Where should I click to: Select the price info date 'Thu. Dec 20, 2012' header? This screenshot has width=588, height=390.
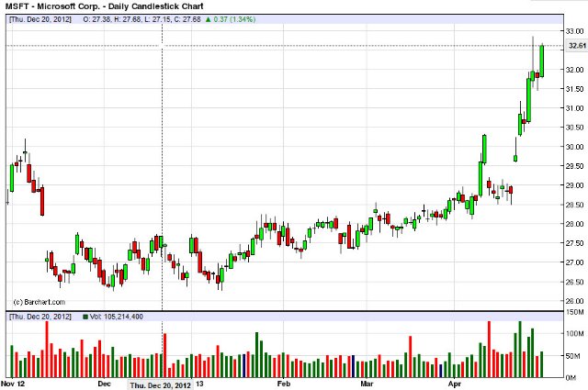[x=40, y=19]
